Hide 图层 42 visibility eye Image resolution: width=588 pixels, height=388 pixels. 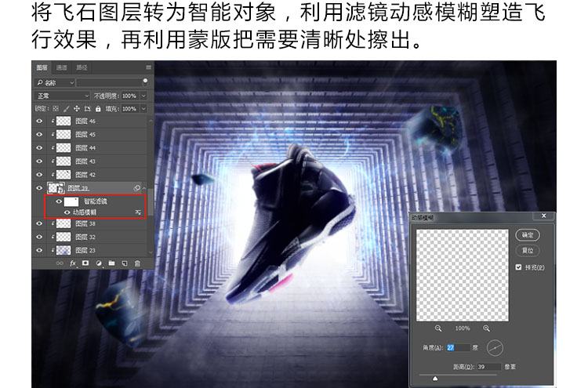click(x=39, y=174)
